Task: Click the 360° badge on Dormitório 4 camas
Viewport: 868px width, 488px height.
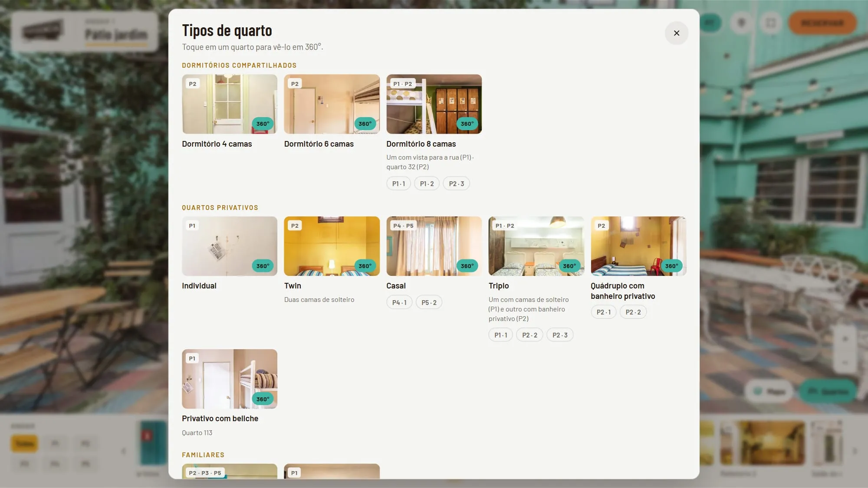Action: point(263,124)
